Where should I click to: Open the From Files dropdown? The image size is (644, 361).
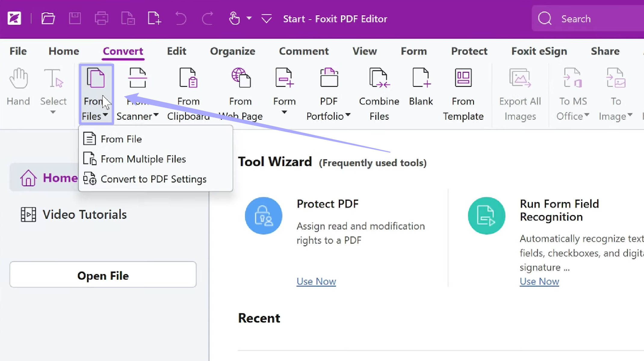point(96,93)
